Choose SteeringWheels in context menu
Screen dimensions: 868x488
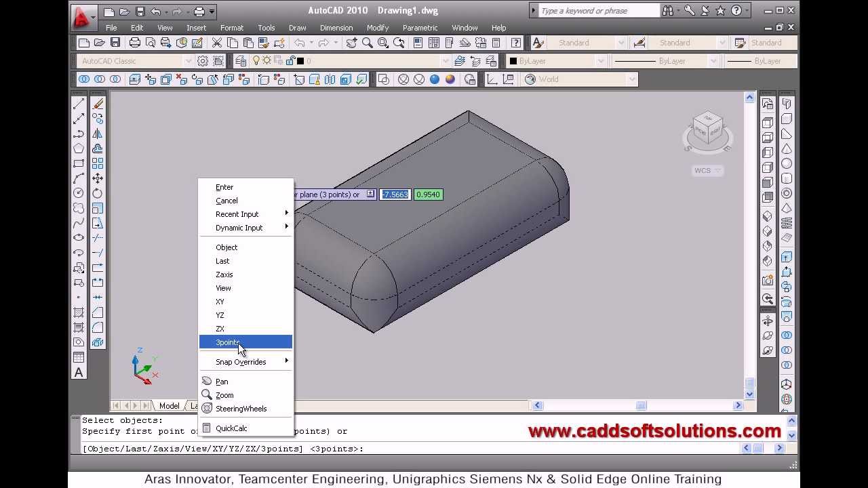point(245,409)
